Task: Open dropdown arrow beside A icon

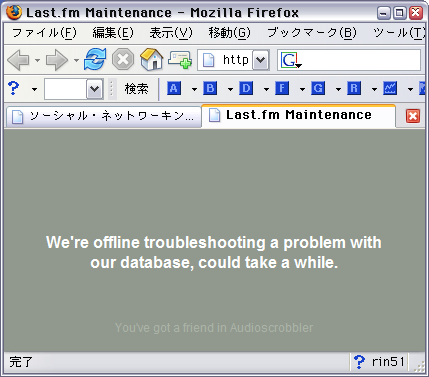Action: [194, 89]
